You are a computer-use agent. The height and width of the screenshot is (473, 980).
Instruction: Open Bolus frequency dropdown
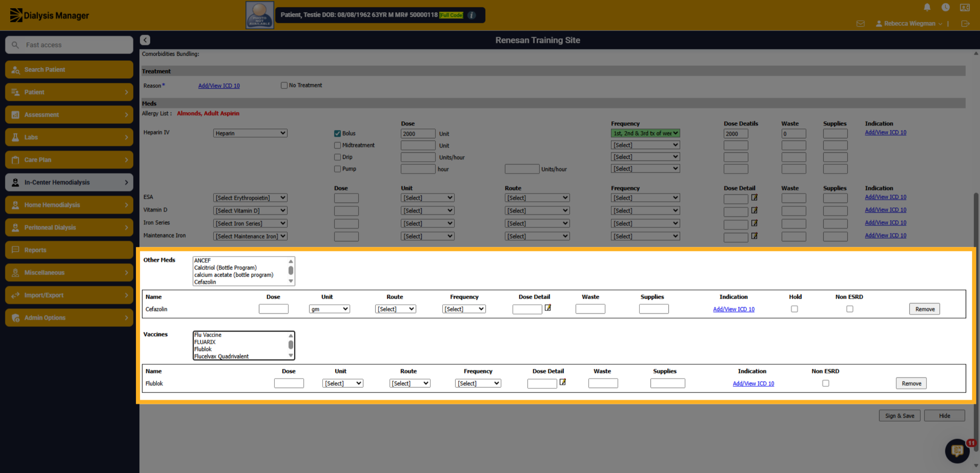[645, 133]
